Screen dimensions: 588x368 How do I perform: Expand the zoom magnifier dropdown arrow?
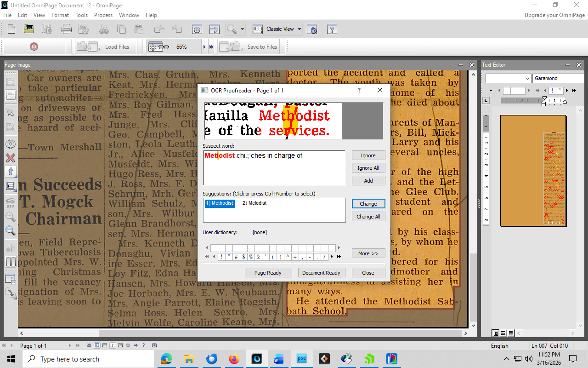coord(242,29)
